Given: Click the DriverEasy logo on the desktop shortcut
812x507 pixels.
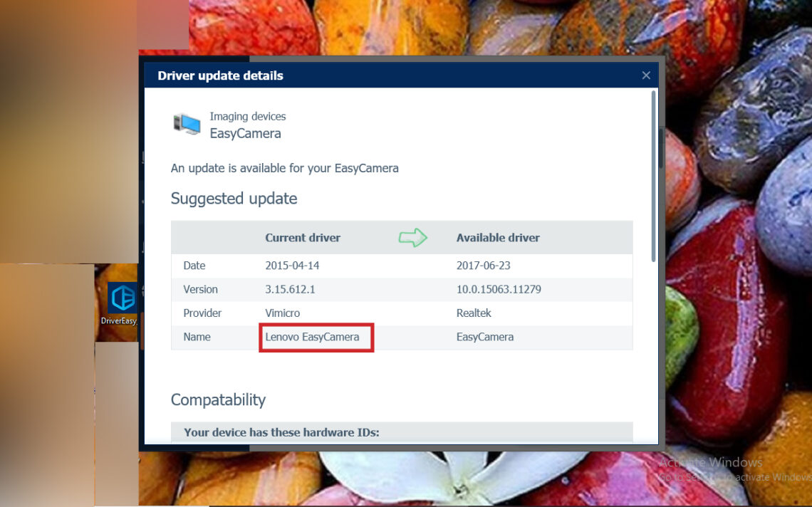Looking at the screenshot, I should tap(121, 298).
